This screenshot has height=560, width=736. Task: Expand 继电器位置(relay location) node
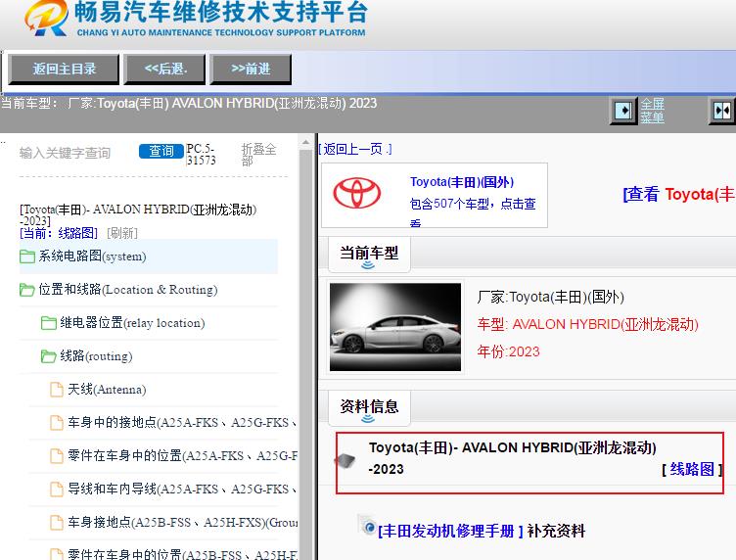(160, 323)
